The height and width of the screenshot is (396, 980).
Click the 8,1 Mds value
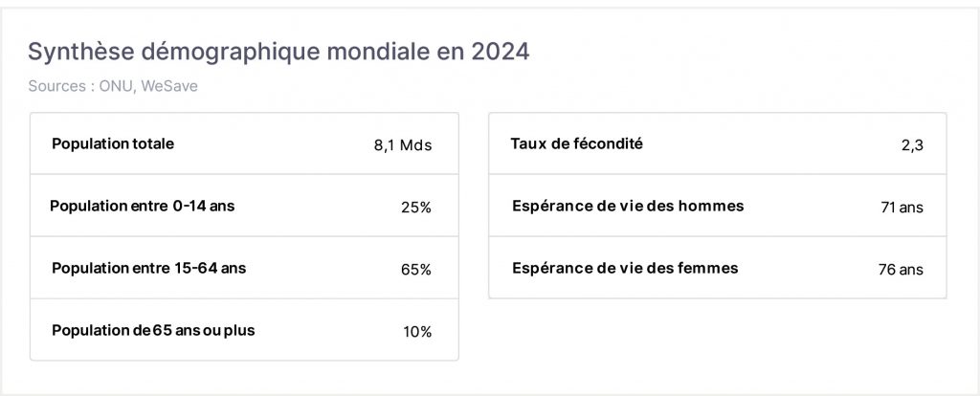click(x=403, y=145)
